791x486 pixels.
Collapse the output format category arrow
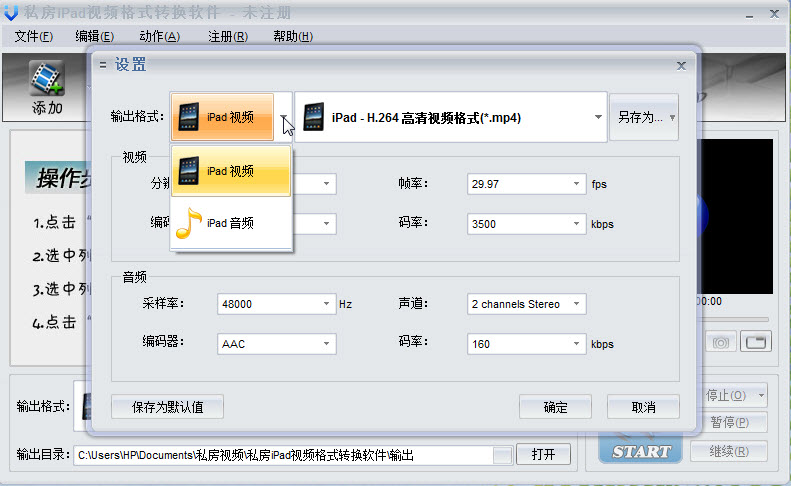coord(283,117)
